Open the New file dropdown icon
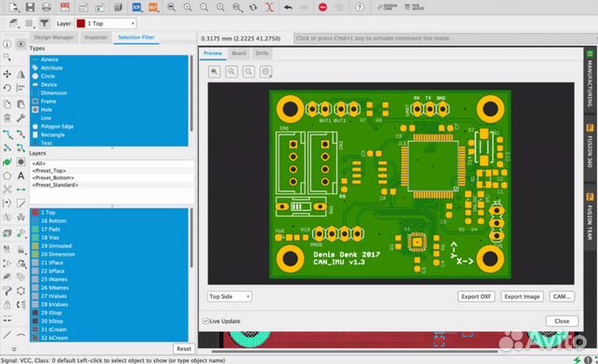Viewport: 598px width, 364px height. tap(14, 7)
